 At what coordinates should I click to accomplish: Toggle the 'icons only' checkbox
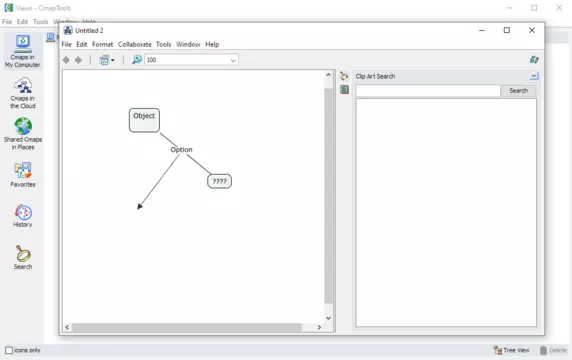(9, 350)
